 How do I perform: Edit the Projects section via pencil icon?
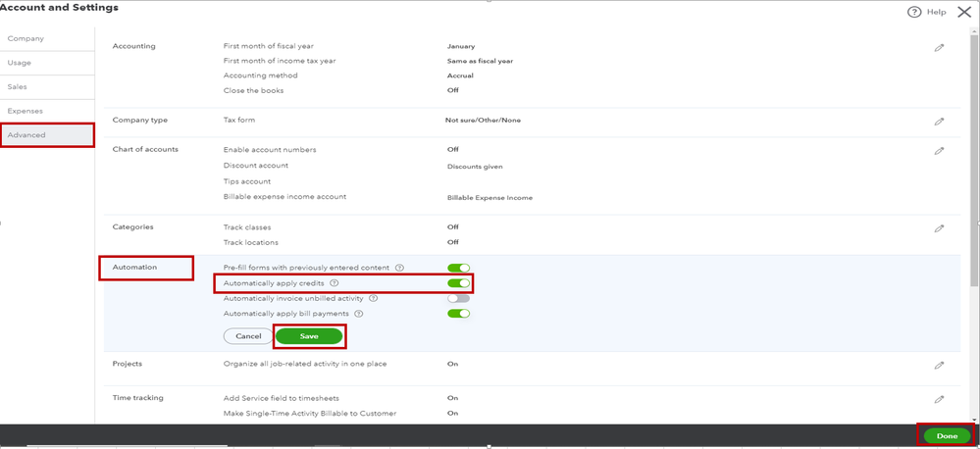pos(939,366)
